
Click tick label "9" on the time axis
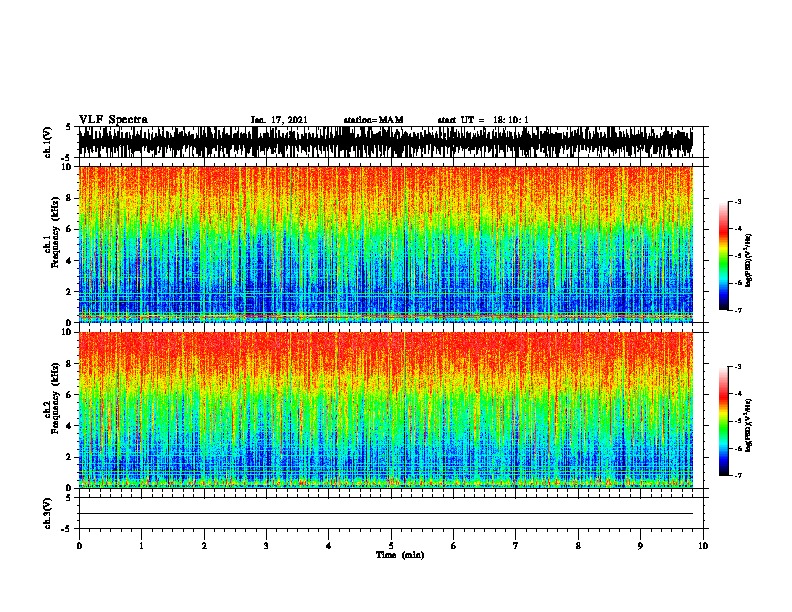coord(640,546)
